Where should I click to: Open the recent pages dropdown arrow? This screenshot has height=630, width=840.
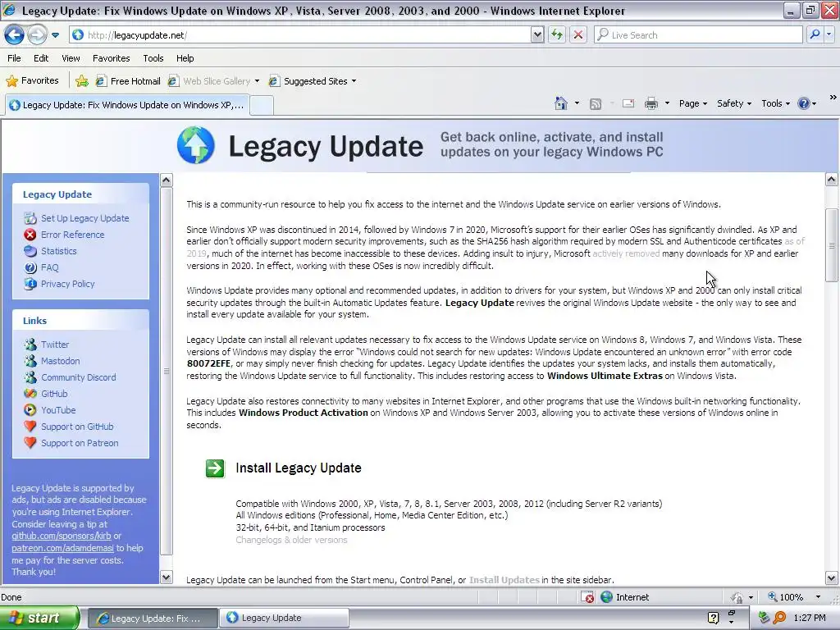point(55,35)
